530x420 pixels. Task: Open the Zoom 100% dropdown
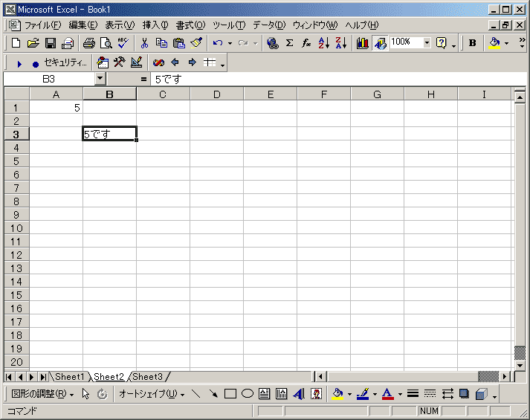pyautogui.click(x=427, y=42)
